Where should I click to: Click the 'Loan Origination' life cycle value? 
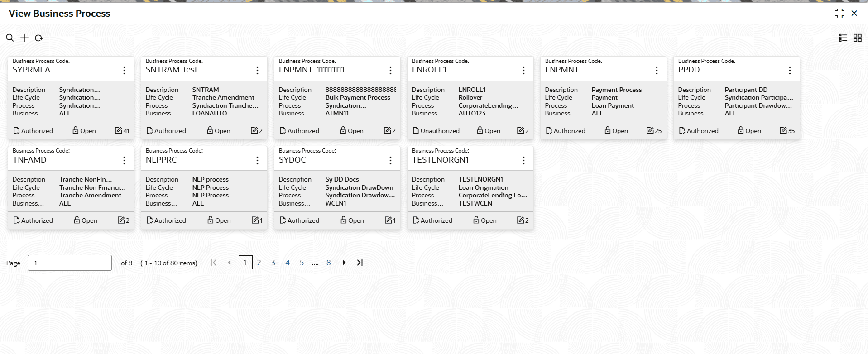point(483,187)
